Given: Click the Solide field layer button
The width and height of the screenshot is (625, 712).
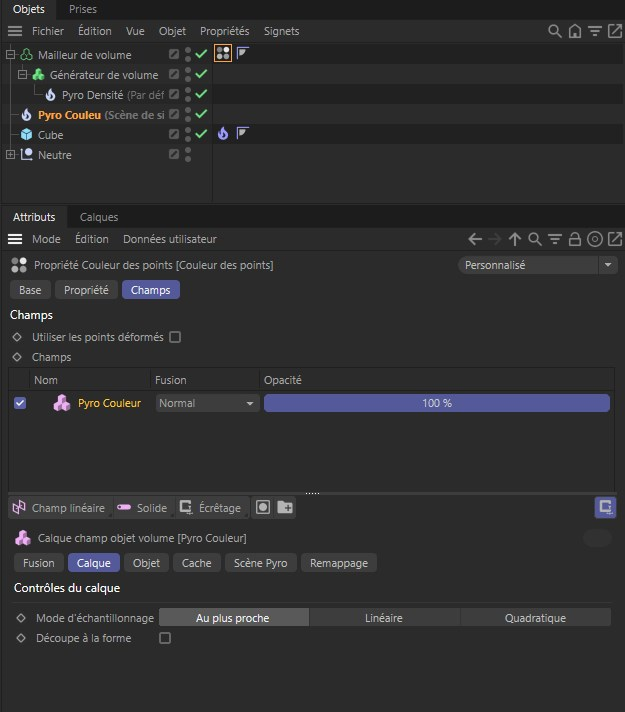Looking at the screenshot, I should pos(142,508).
